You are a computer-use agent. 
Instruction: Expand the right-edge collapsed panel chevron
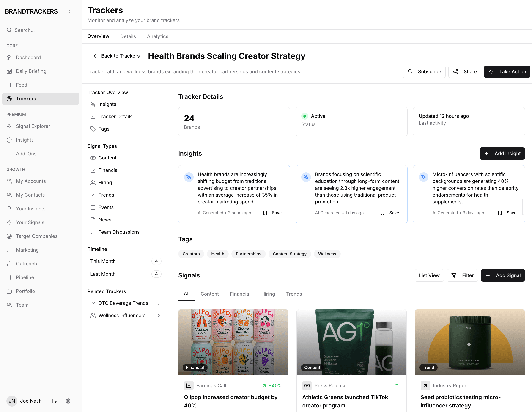tap(529, 207)
